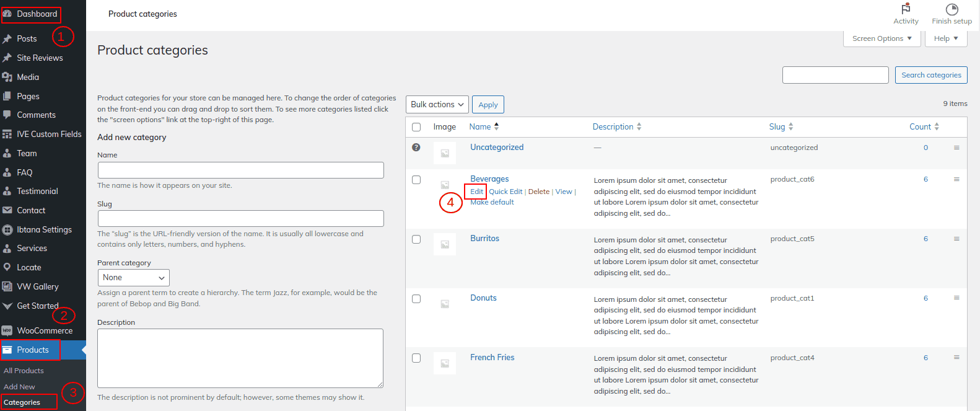
Task: Click the Edit link under Beverages
Action: tap(476, 192)
